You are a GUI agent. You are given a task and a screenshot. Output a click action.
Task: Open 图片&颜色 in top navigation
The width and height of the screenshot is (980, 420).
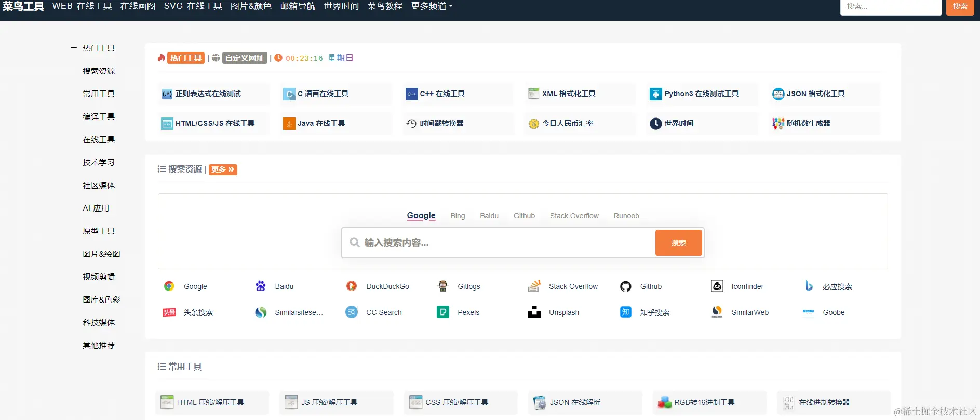pyautogui.click(x=251, y=6)
